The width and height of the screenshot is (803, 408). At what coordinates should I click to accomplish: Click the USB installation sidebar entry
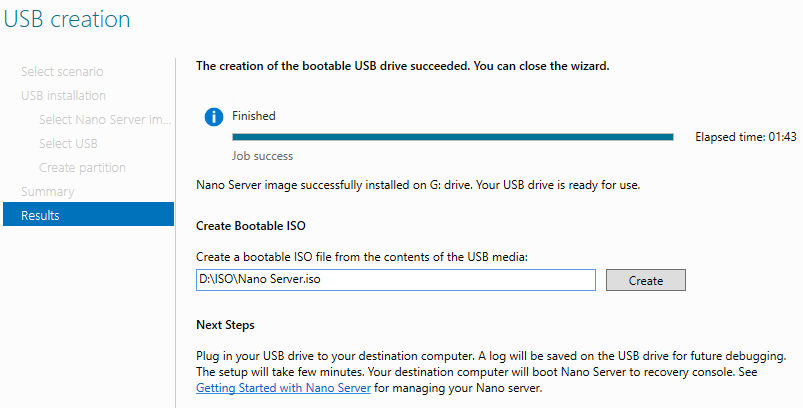tap(63, 95)
